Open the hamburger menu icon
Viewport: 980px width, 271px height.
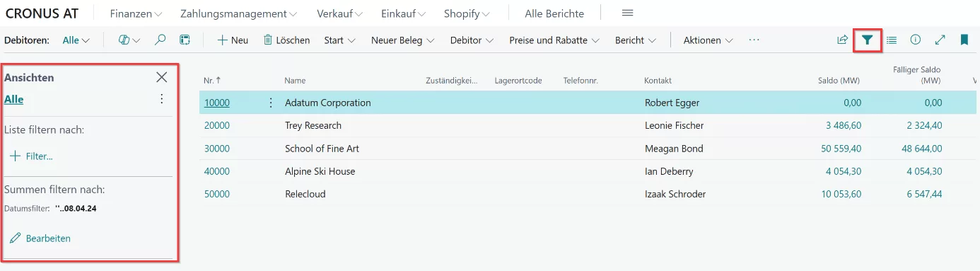(x=627, y=13)
